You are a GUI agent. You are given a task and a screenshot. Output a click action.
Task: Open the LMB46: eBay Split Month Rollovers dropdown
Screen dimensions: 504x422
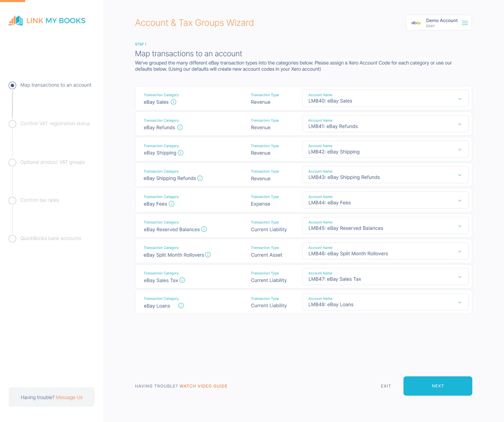pos(385,251)
